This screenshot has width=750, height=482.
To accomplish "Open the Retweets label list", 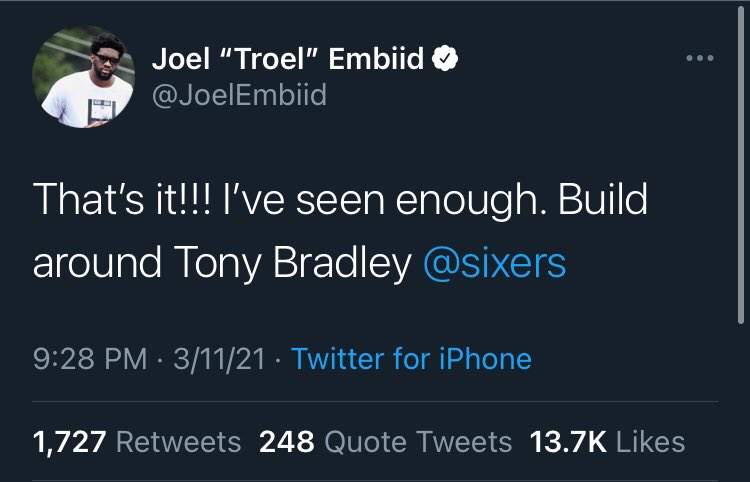I will 179,441.
